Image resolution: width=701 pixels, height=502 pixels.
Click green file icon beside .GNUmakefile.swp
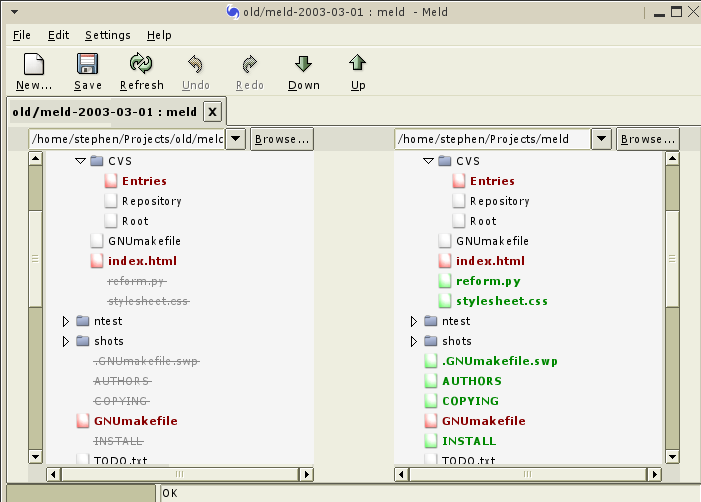[x=431, y=361]
